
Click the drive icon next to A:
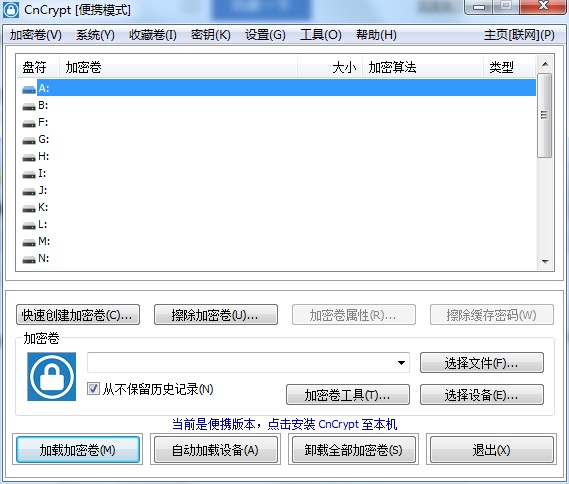[29, 89]
